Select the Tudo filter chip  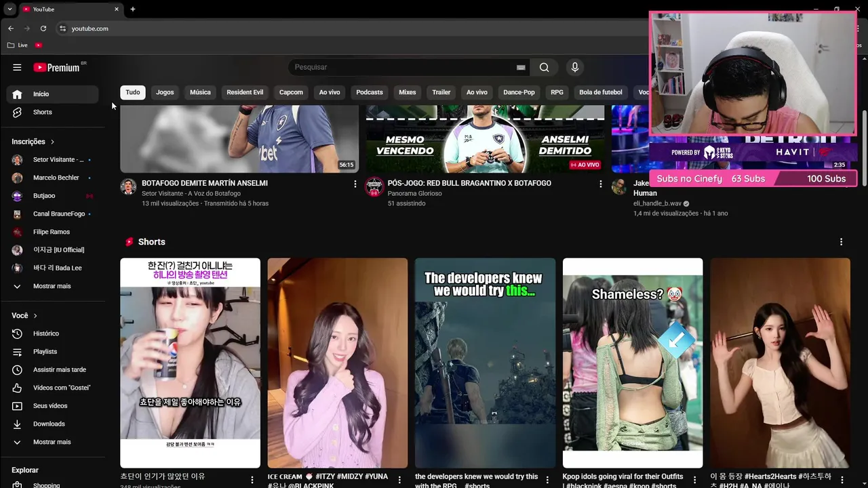(x=133, y=92)
